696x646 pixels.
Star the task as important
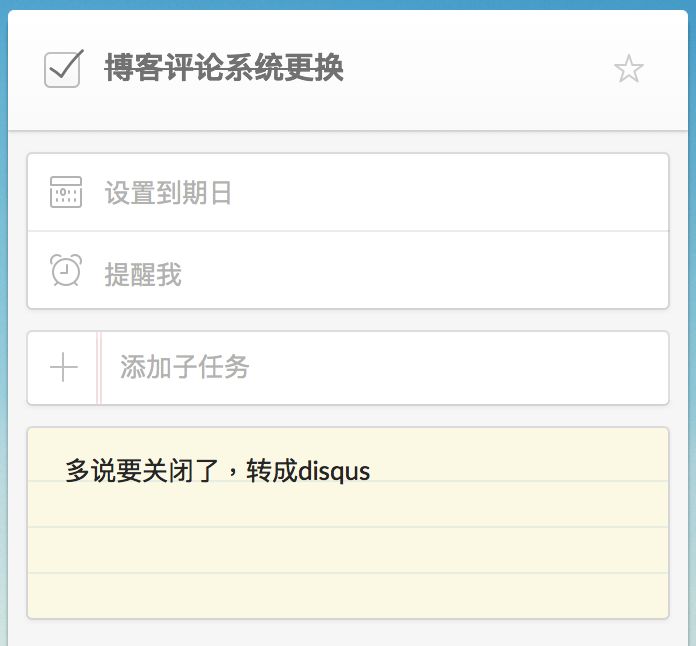(629, 69)
